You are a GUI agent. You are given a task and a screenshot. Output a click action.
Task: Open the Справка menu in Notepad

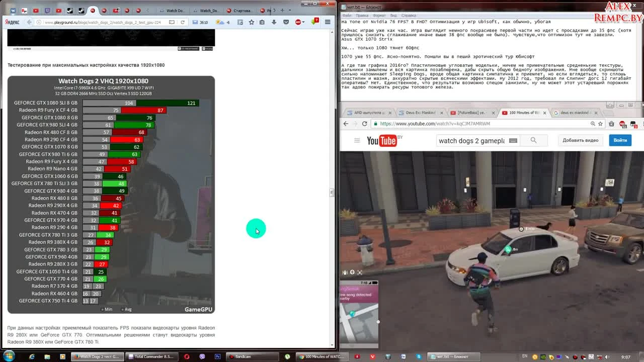pos(409,16)
